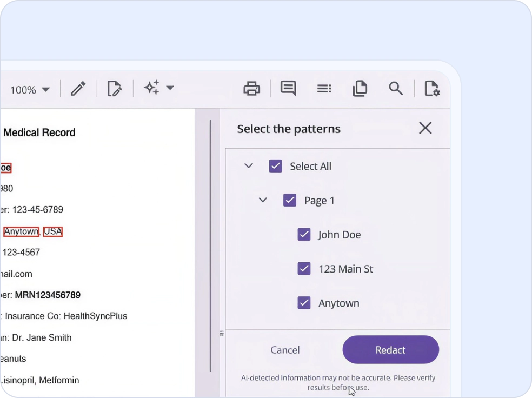Open the AI tools dropdown arrow

click(170, 88)
